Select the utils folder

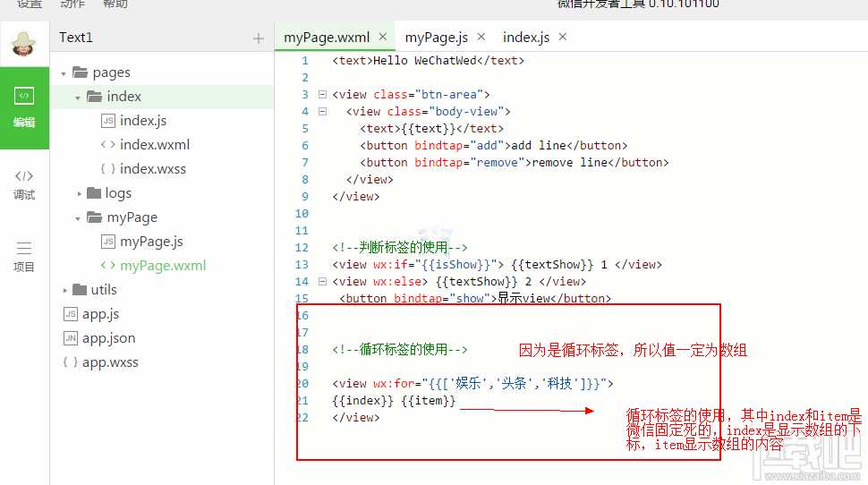[x=104, y=290]
